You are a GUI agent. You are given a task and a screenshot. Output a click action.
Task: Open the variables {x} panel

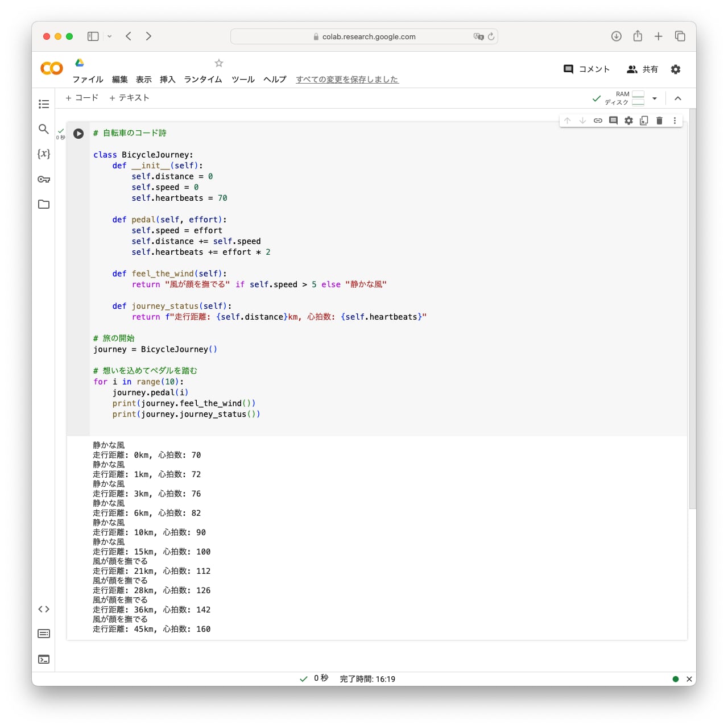point(44,154)
